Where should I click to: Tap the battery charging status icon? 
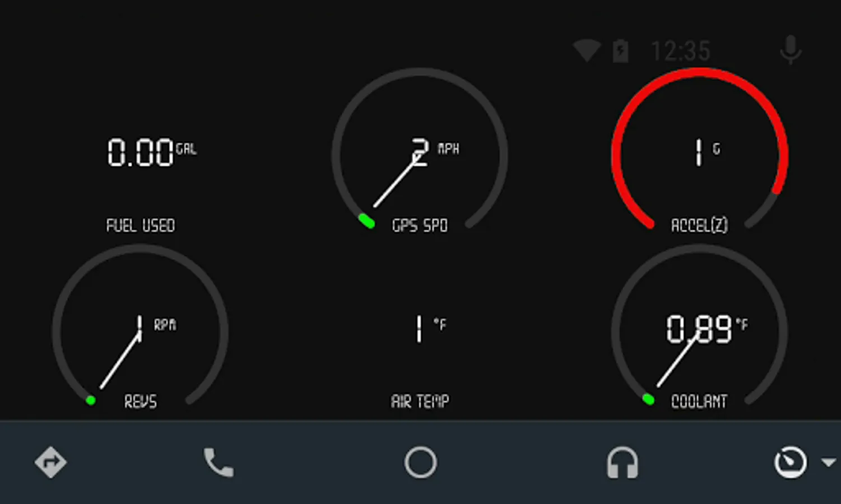pyautogui.click(x=620, y=50)
